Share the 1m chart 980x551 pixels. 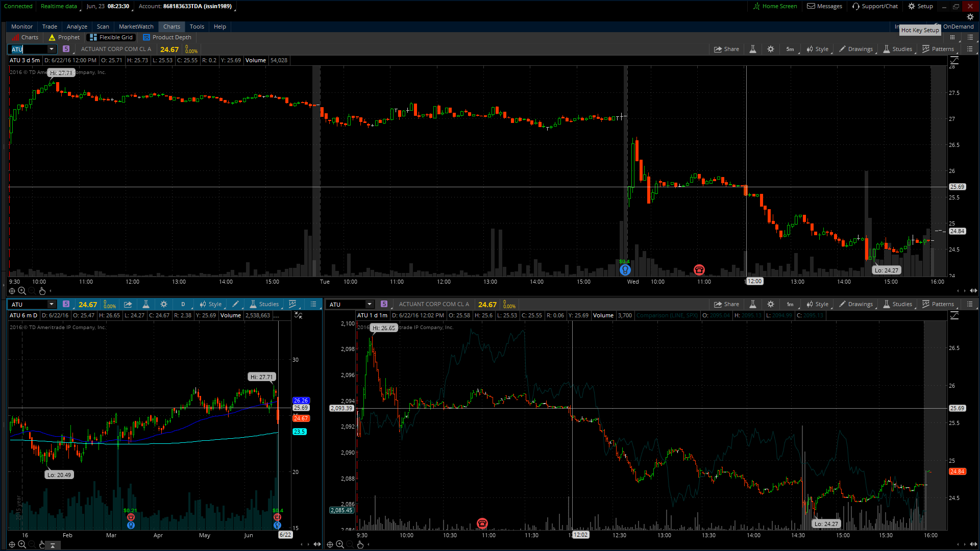tap(726, 304)
